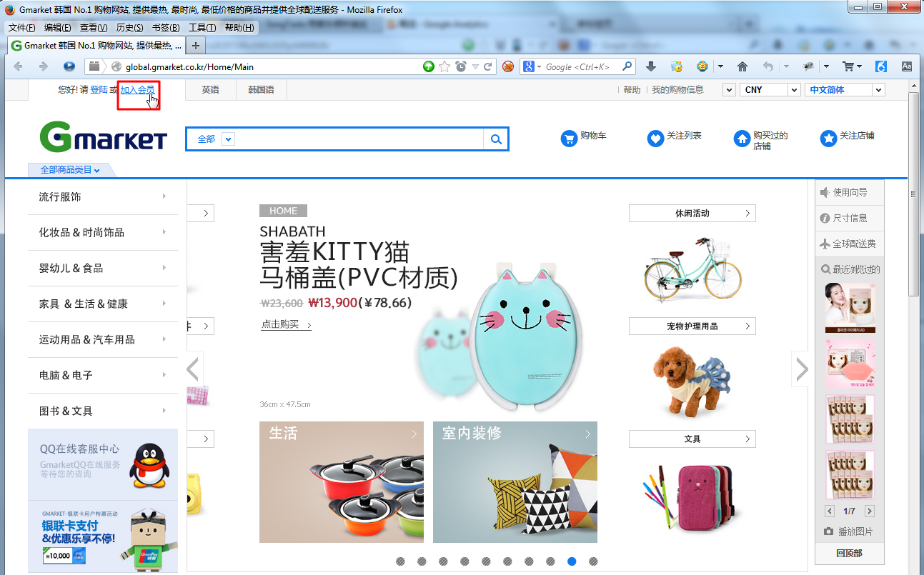
Task: Open the dropdown arrow beside the toolbar cart icon
Action: (859, 66)
